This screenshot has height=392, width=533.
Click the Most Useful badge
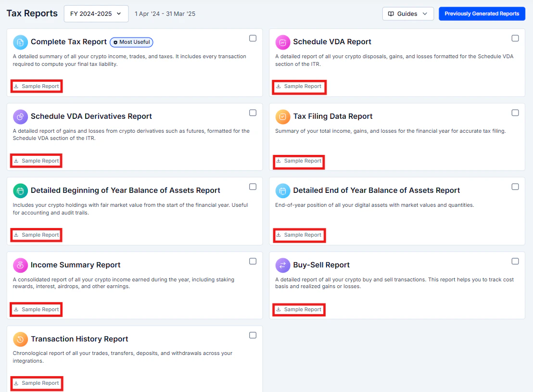131,42
